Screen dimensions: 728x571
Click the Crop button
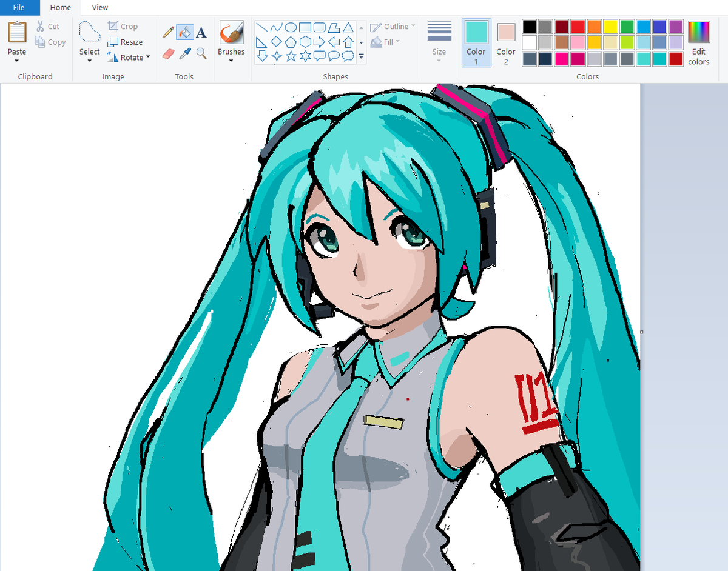[x=123, y=27]
